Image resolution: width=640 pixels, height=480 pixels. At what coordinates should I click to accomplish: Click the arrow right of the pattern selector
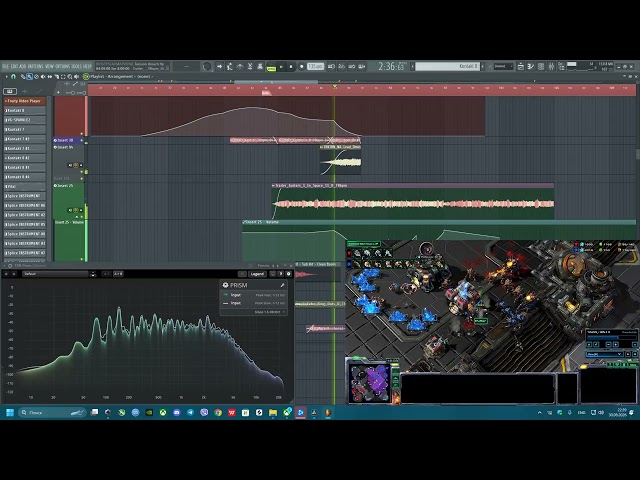coord(483,66)
